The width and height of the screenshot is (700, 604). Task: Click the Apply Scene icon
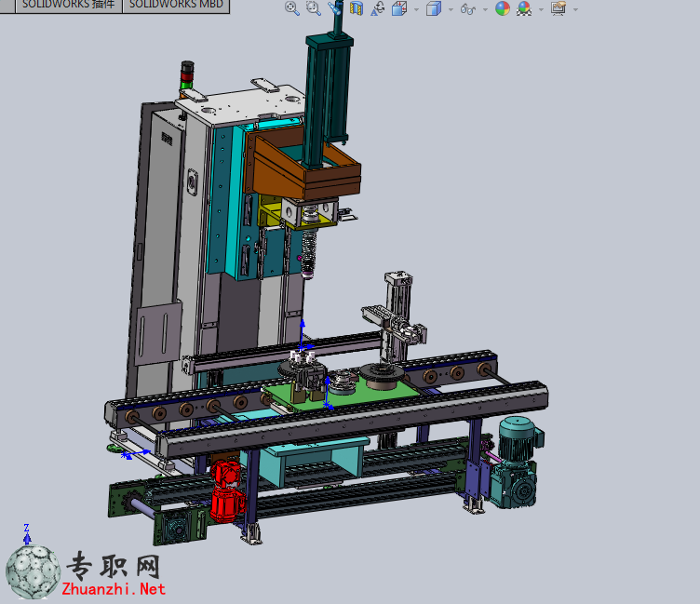tap(524, 8)
